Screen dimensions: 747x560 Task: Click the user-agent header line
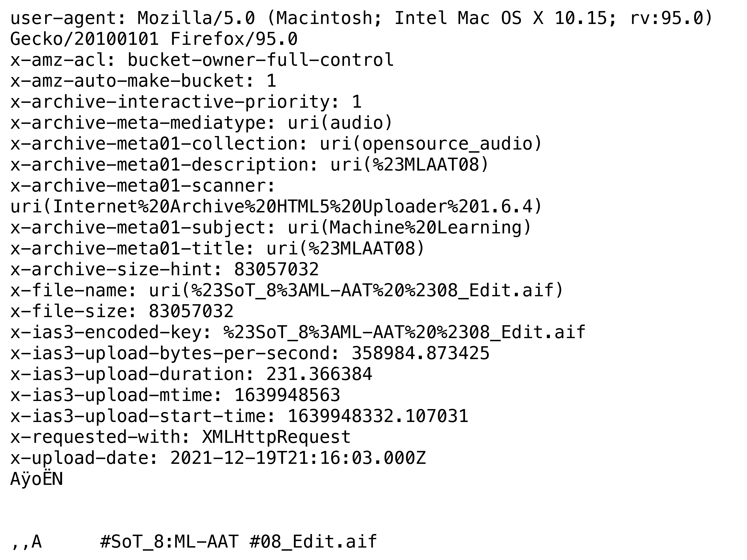[361, 18]
